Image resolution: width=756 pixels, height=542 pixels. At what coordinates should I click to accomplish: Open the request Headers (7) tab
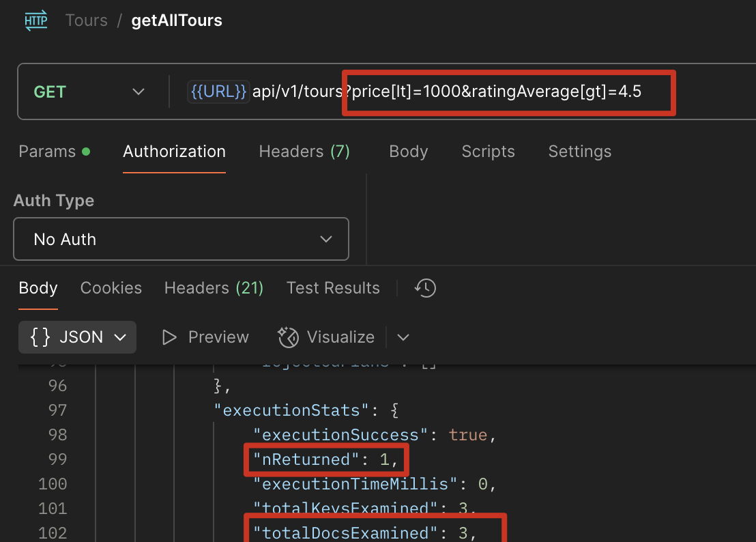(x=304, y=152)
